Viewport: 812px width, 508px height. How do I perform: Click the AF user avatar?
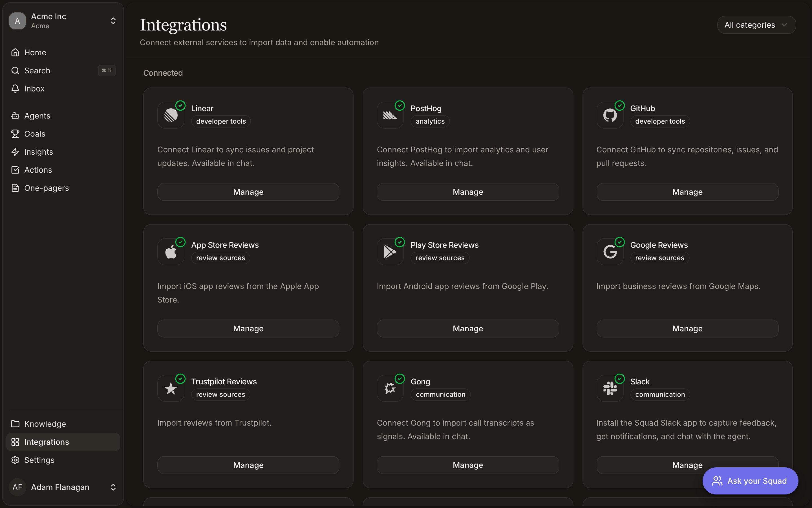pos(17,487)
